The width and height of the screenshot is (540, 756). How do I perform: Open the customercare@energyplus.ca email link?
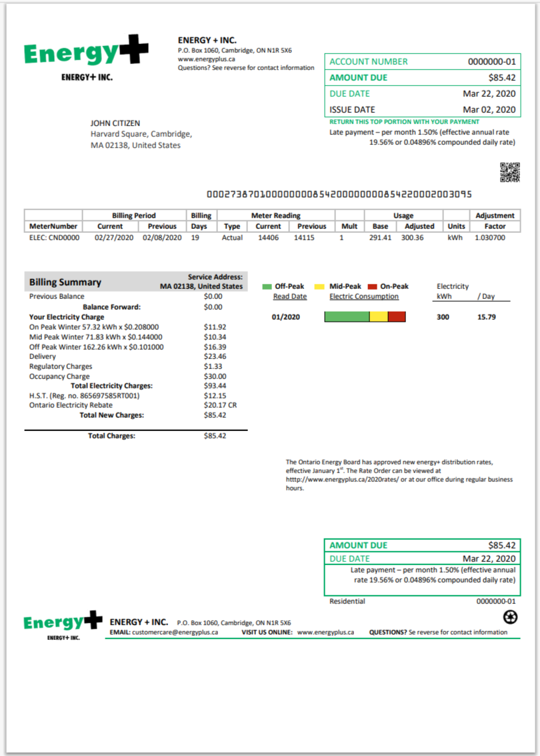(175, 632)
